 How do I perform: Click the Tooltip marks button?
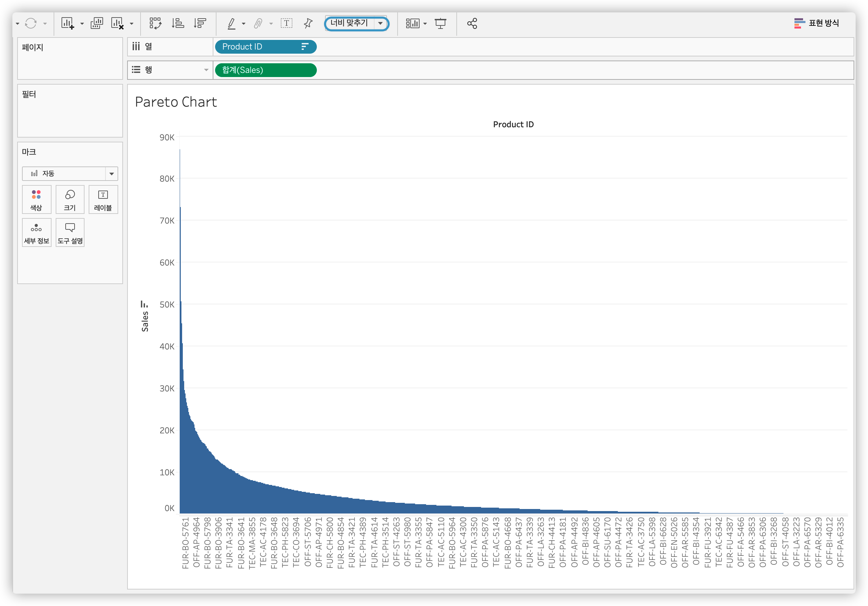click(70, 232)
